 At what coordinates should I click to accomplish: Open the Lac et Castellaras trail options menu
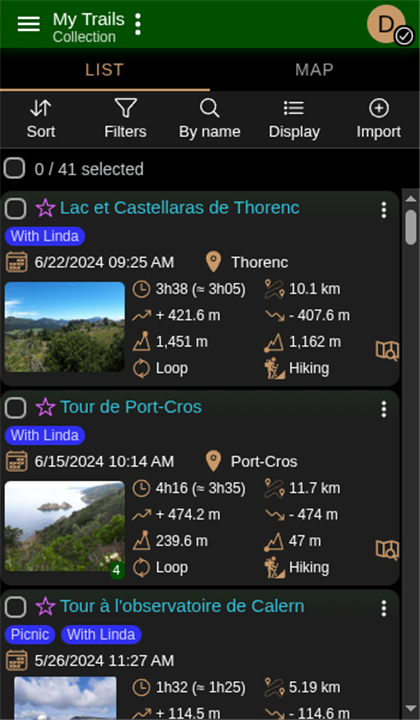tap(384, 210)
